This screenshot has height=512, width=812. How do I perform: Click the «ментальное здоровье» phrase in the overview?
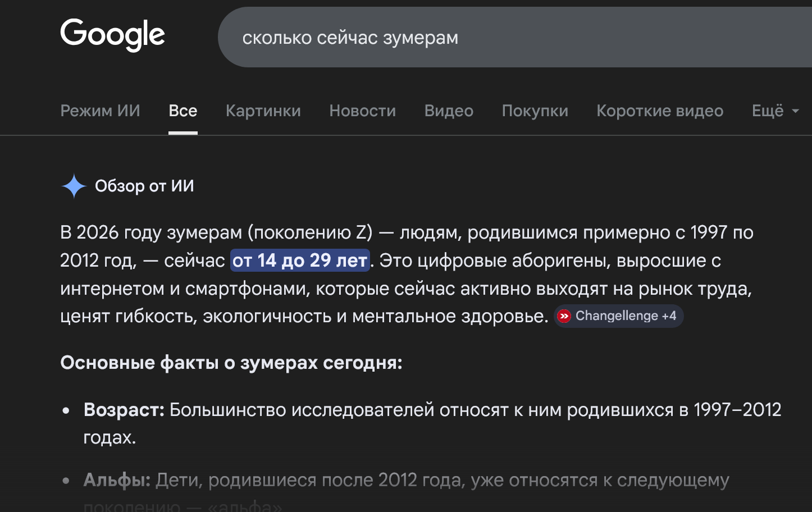pos(450,316)
